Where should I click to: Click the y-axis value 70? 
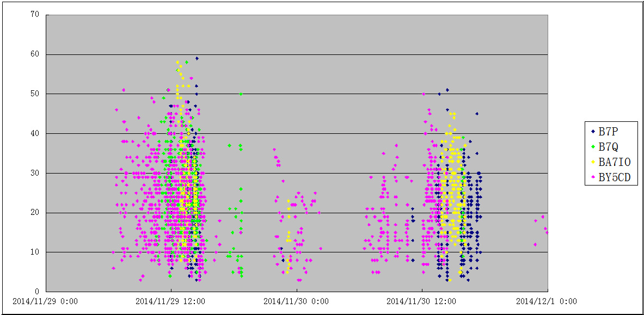click(35, 15)
